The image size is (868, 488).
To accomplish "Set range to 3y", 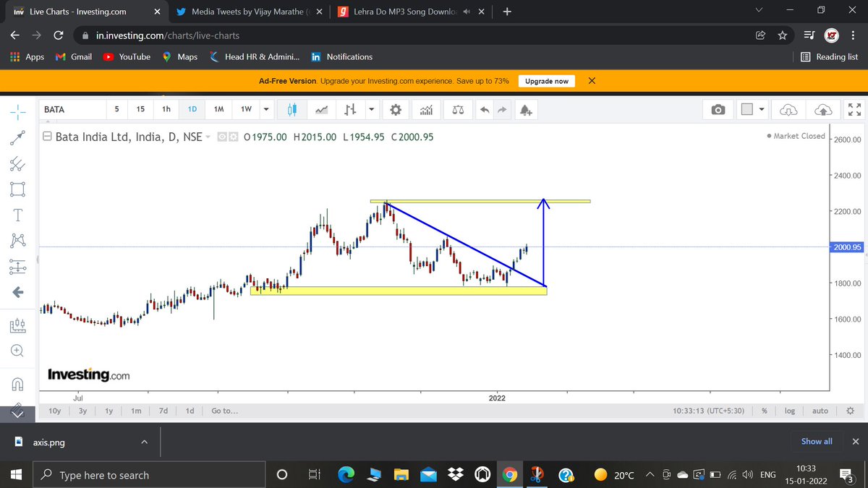I will tap(83, 411).
